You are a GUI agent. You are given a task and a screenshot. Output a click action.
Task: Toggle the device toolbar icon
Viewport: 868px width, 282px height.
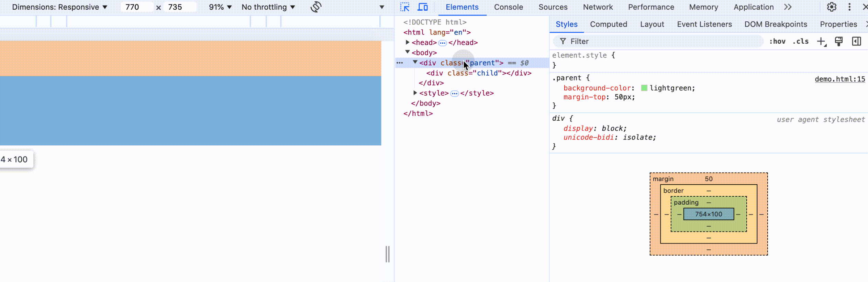tap(423, 7)
